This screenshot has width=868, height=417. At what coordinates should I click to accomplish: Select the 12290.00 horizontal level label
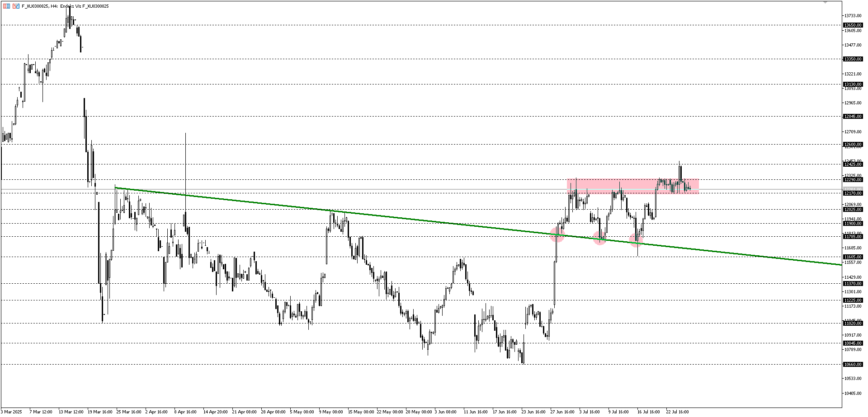click(x=853, y=179)
